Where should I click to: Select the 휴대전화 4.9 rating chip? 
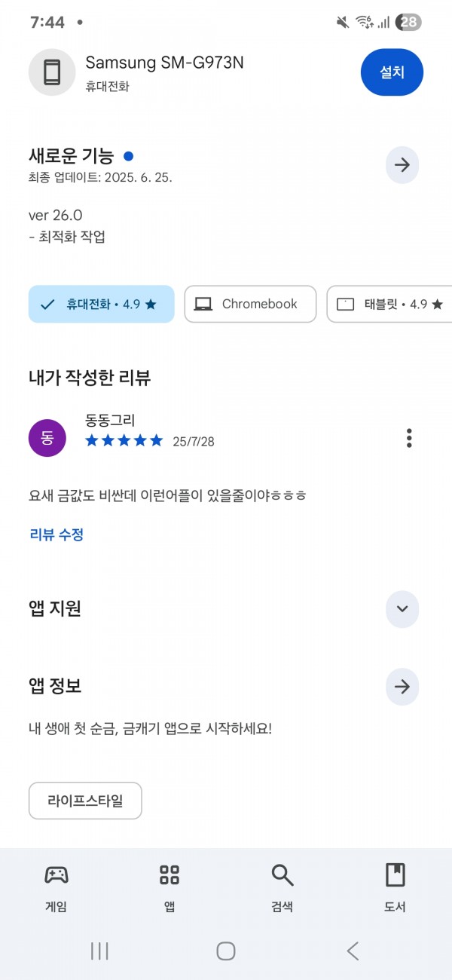[101, 304]
